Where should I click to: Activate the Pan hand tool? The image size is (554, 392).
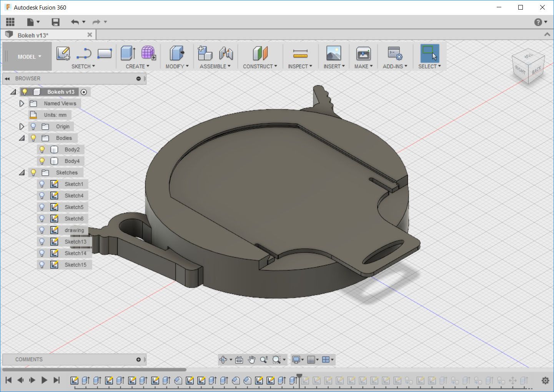coord(251,360)
